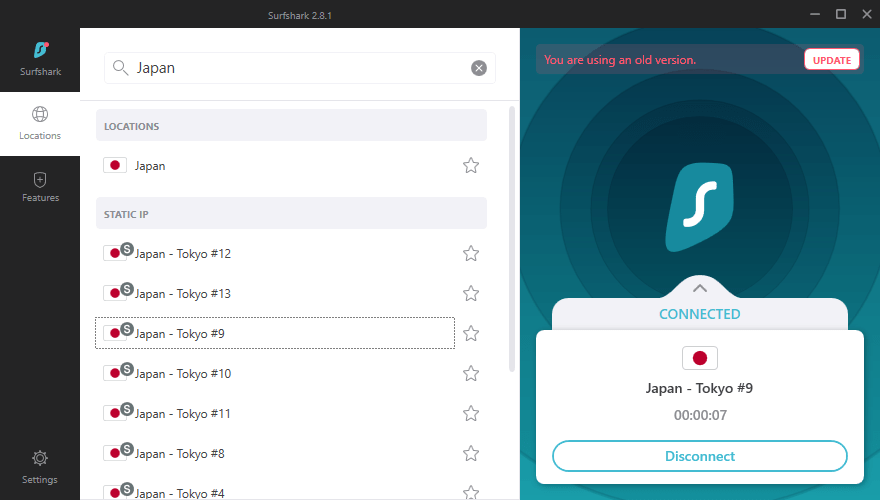This screenshot has width=880, height=500.
Task: Connect to Japan - Tokyo #12
Action: (x=275, y=254)
